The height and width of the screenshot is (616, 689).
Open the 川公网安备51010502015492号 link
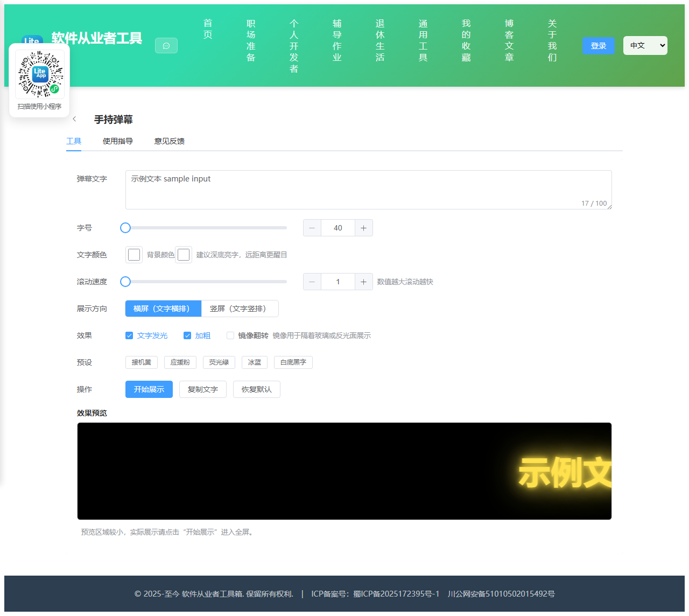pyautogui.click(x=501, y=594)
